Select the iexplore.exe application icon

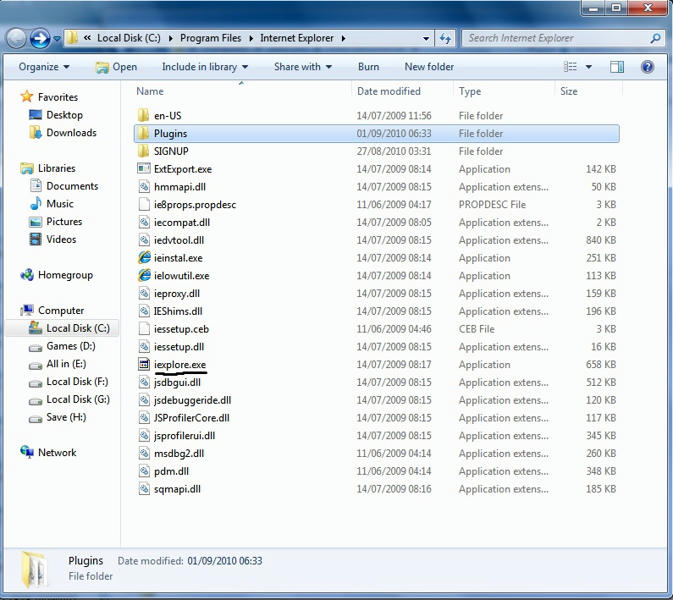pyautogui.click(x=143, y=364)
